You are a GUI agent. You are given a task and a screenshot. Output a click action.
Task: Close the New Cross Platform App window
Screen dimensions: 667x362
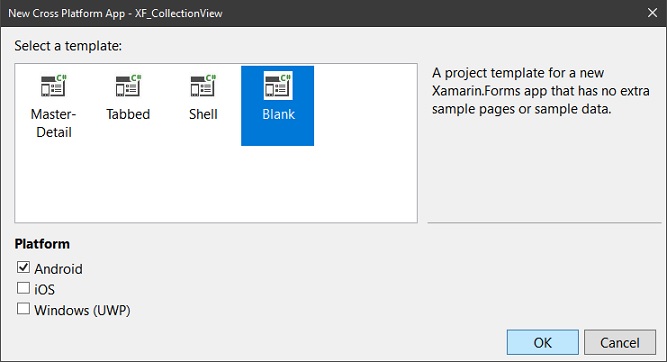tap(653, 13)
